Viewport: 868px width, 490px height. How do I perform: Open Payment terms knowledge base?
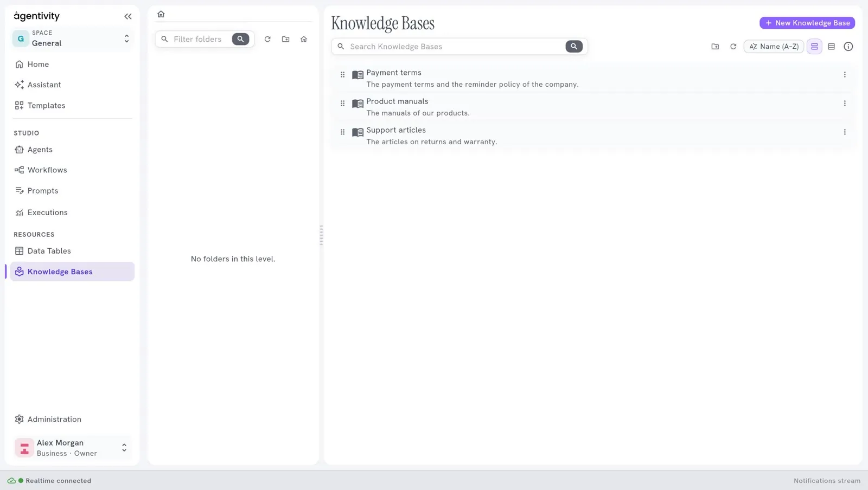pyautogui.click(x=394, y=73)
